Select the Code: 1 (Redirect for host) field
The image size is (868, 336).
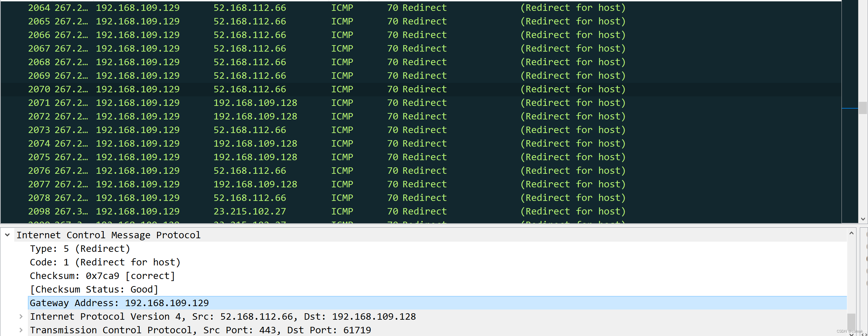click(x=105, y=262)
